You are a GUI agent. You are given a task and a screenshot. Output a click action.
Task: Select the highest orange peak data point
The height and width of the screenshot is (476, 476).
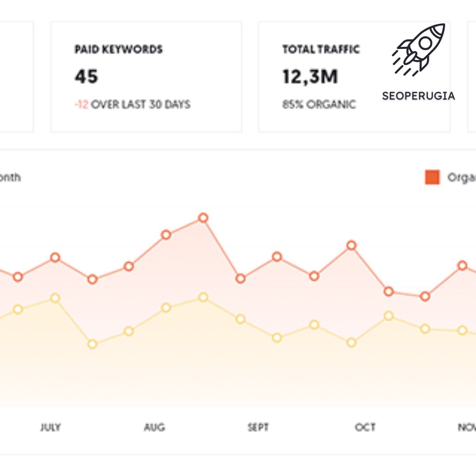click(x=203, y=218)
